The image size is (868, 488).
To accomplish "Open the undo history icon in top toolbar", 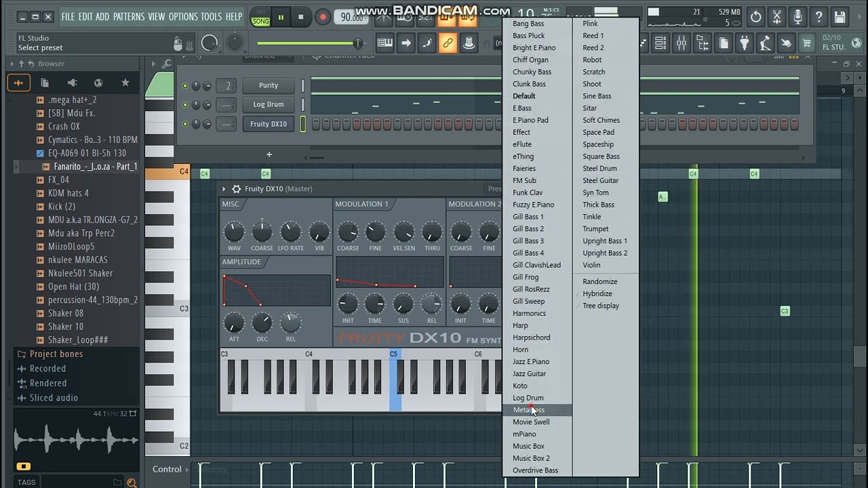I will coord(755,17).
